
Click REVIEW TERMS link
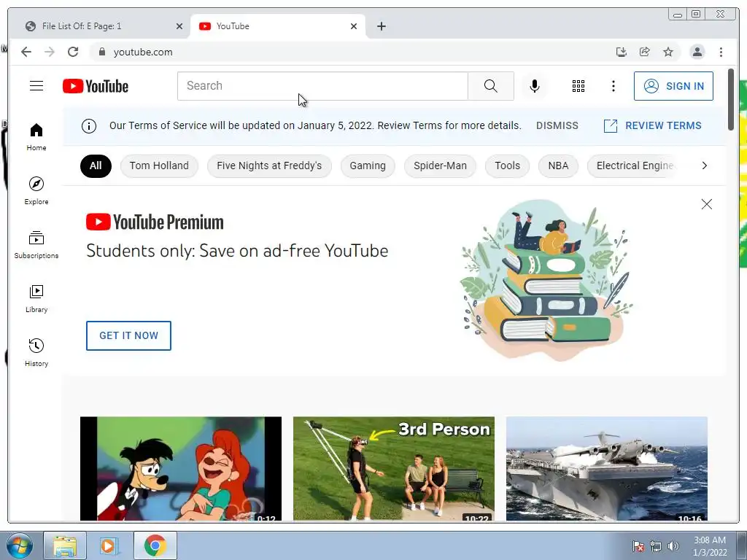(653, 125)
